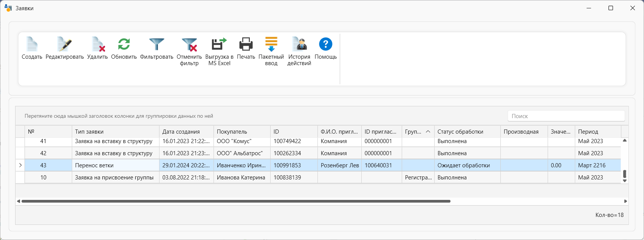Maximize the Заявки window
The width and height of the screenshot is (644, 240).
[611, 8]
